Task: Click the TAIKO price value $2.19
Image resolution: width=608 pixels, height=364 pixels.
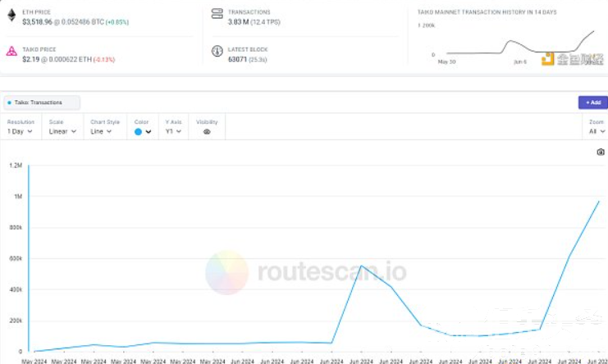Action: [30, 59]
